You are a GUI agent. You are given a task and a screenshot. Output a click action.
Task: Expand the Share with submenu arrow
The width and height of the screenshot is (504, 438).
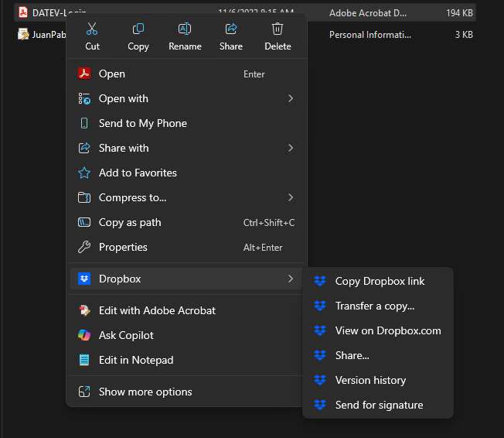(x=291, y=148)
